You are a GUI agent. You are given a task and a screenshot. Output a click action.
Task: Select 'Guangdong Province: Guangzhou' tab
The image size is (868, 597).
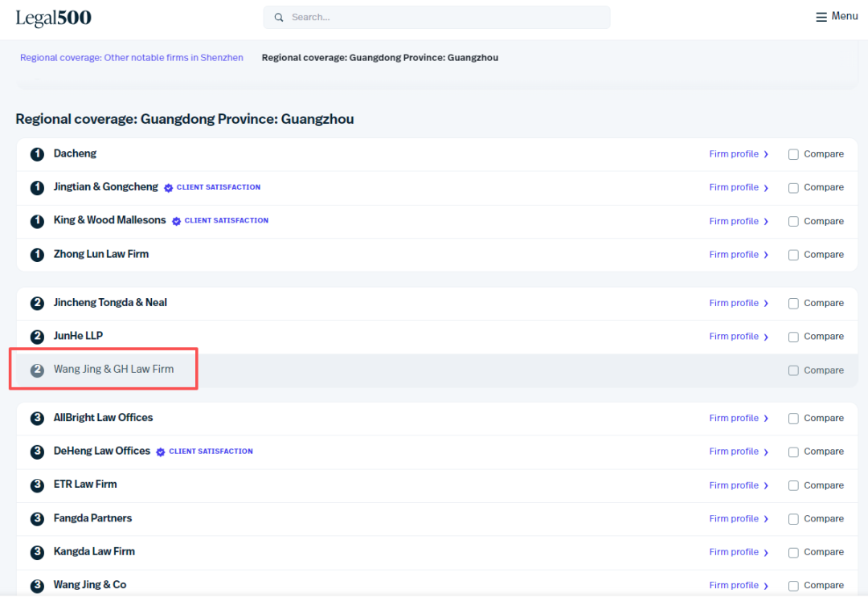(x=379, y=58)
